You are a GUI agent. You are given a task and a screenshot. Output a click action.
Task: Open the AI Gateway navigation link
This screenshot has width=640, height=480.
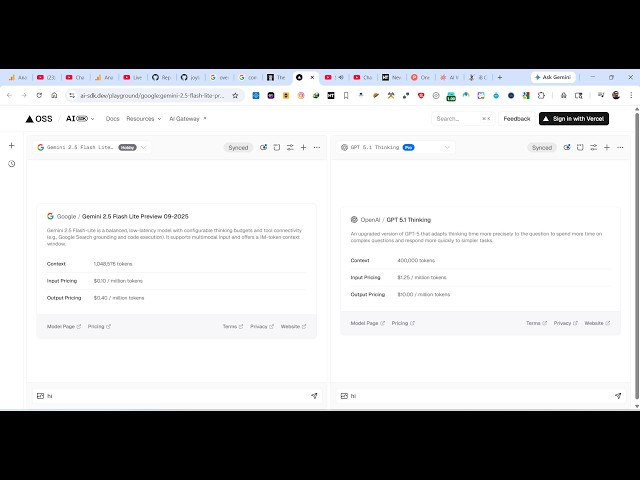click(x=188, y=119)
